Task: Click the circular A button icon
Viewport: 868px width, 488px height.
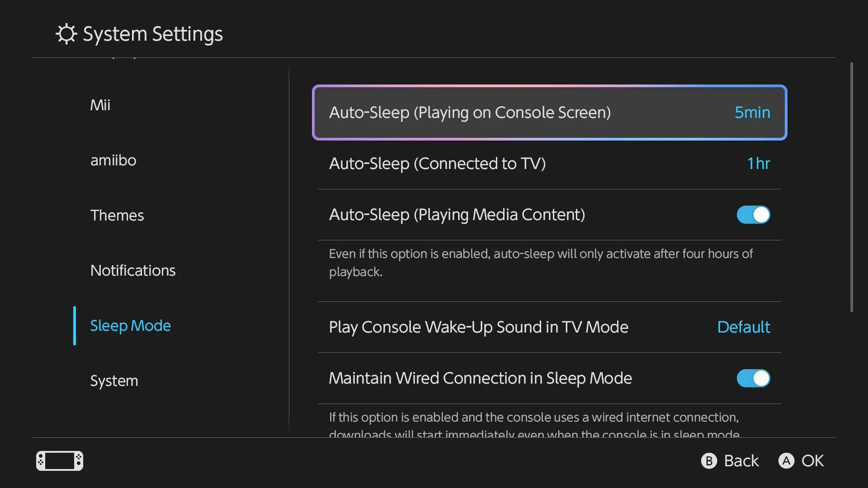Action: (786, 460)
